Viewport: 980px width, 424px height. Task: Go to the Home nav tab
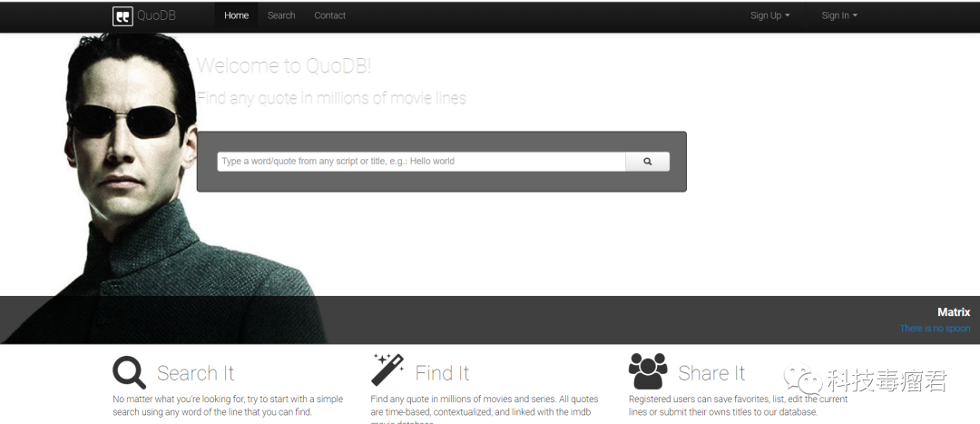point(236,15)
